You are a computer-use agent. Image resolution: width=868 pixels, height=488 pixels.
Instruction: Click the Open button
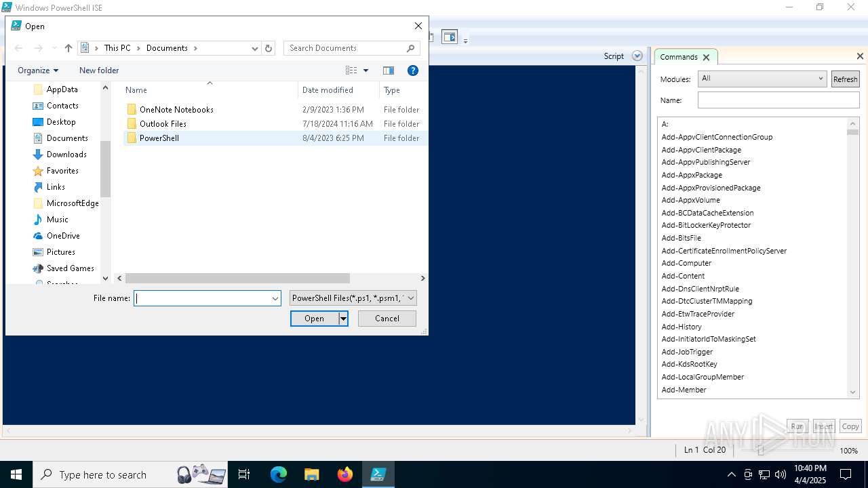315,319
